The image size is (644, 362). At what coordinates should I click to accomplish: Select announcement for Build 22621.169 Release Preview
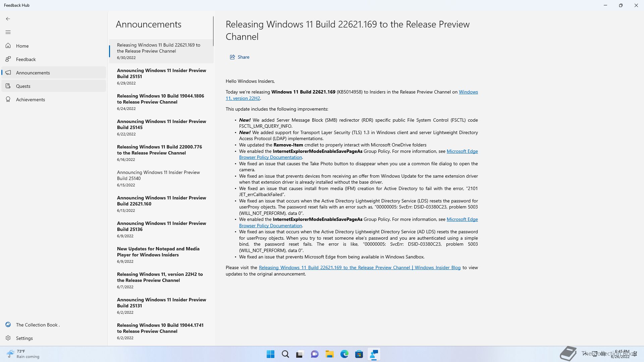point(161,51)
